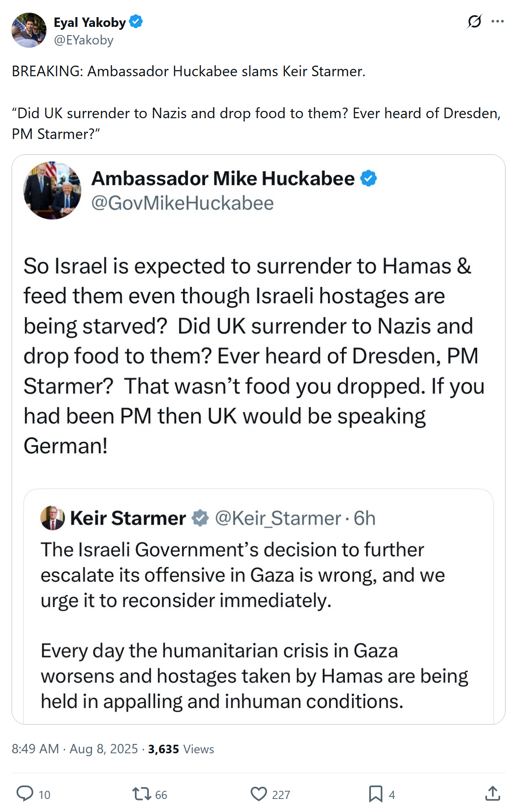This screenshot has height=812, width=518.
Task: Click the 3,635 Views count
Action: (181, 749)
